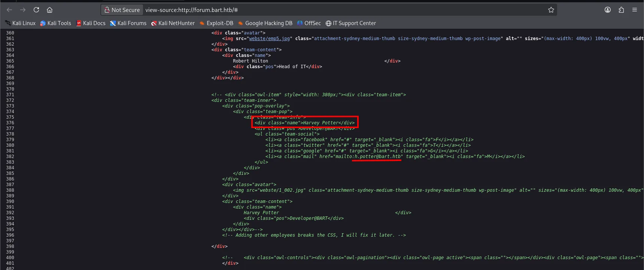Open the Google Hacking DB bookmark
The width and height of the screenshot is (644, 270).
tap(265, 23)
